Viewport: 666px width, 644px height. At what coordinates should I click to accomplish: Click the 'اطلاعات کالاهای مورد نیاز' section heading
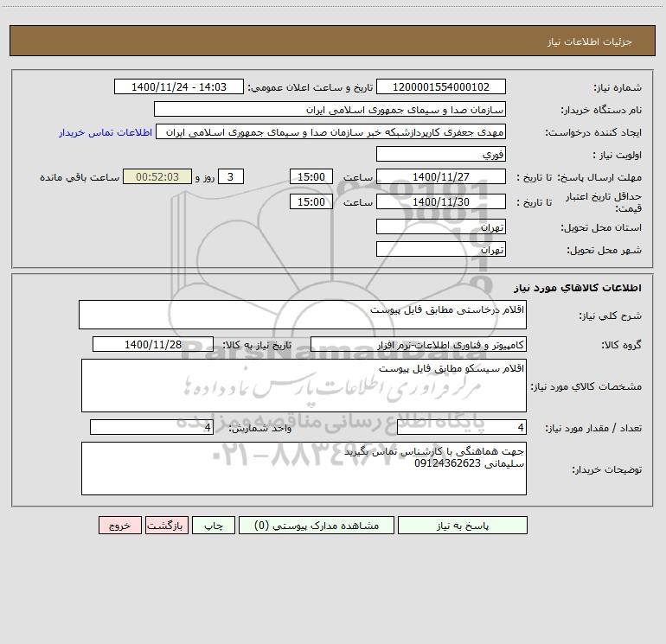click(x=578, y=288)
